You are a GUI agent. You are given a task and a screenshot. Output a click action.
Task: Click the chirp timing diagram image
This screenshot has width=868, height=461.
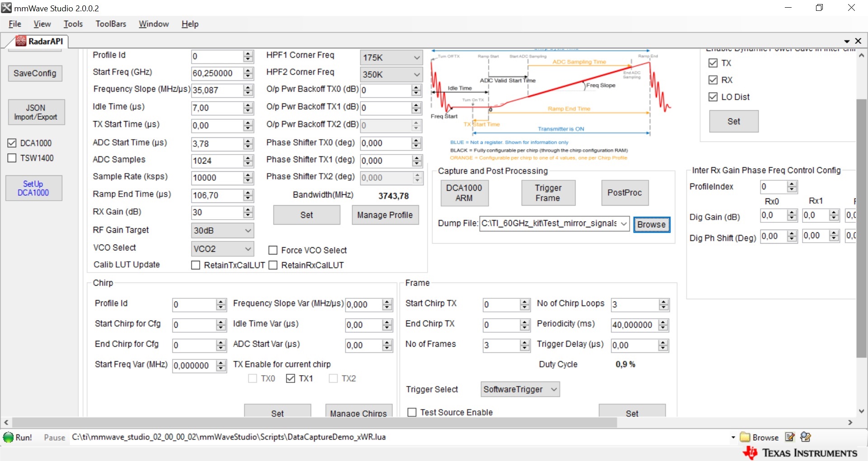coord(551,105)
